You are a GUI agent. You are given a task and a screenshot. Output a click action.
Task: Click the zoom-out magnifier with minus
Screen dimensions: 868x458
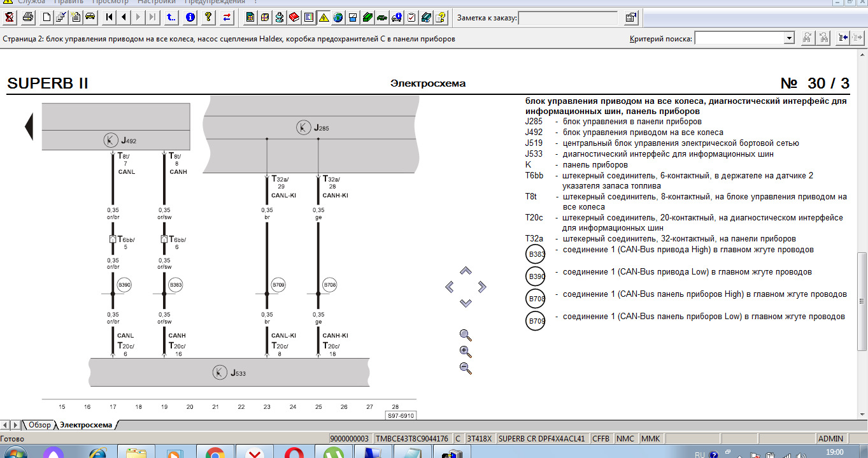click(x=466, y=368)
